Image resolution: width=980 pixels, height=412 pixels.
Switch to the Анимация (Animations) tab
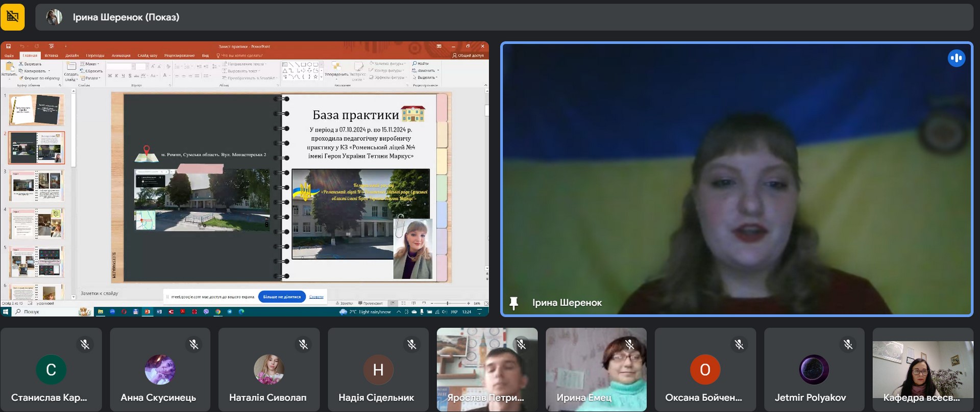click(121, 56)
